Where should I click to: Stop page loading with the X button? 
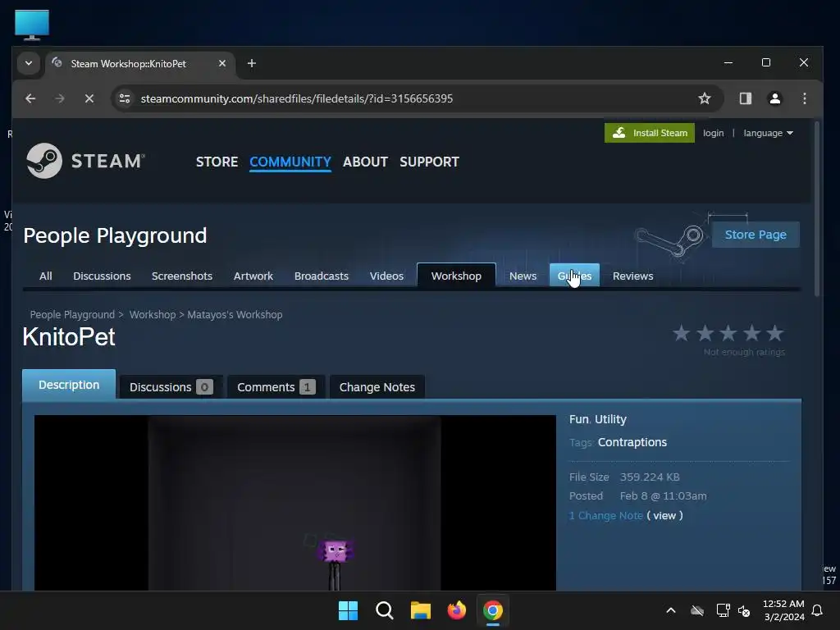[89, 98]
